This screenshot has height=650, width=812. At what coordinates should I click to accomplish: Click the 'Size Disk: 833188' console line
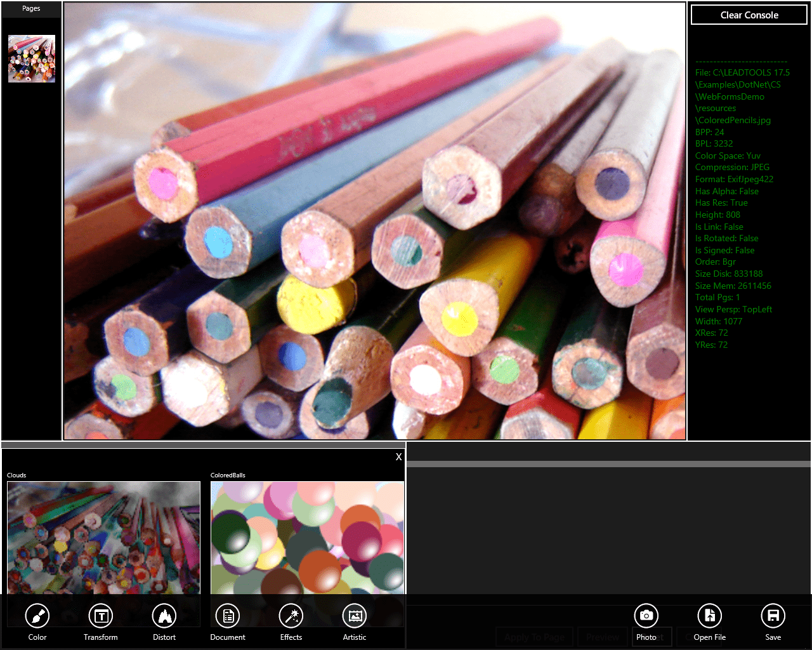pyautogui.click(x=729, y=274)
